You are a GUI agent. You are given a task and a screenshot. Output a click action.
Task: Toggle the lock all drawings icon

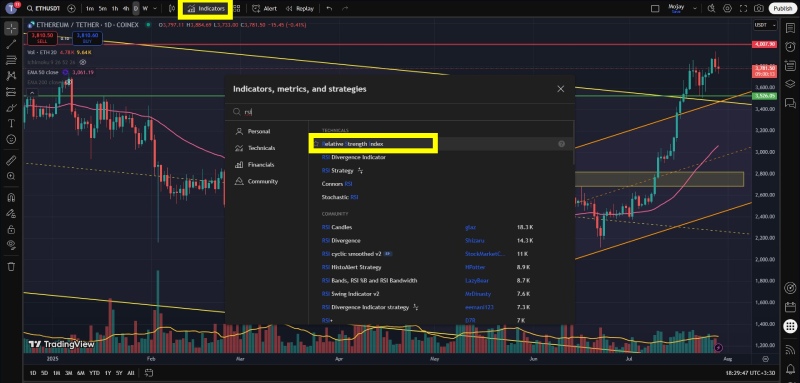click(11, 229)
